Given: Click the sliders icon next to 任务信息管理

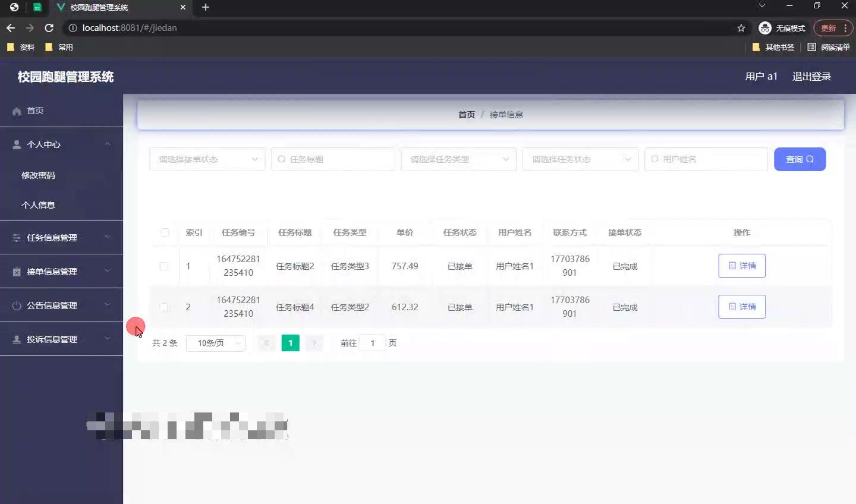Looking at the screenshot, I should pos(17,238).
